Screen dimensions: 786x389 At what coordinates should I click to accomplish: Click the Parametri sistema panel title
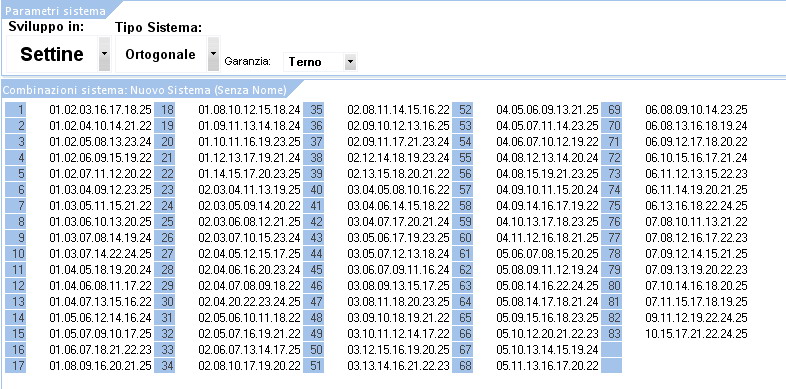tap(55, 11)
